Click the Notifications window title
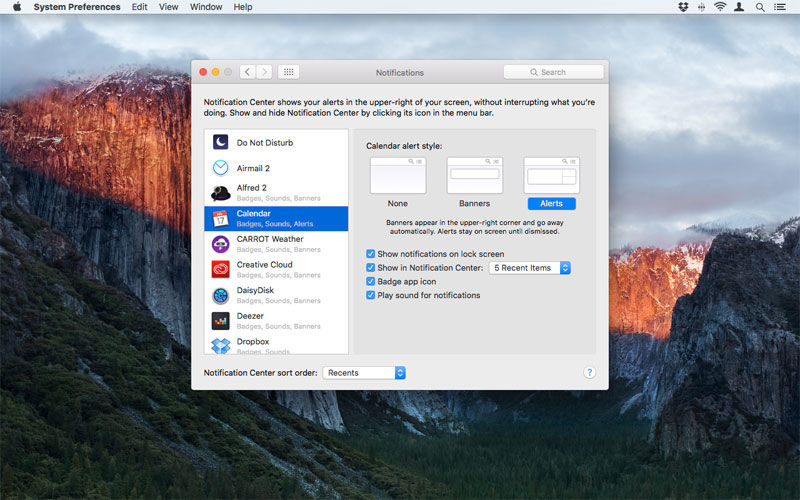Viewport: 800px width, 500px height. pos(399,72)
